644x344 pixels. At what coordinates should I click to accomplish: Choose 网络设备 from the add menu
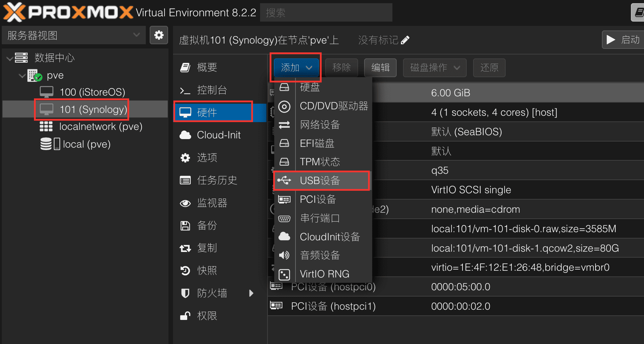tap(323, 125)
